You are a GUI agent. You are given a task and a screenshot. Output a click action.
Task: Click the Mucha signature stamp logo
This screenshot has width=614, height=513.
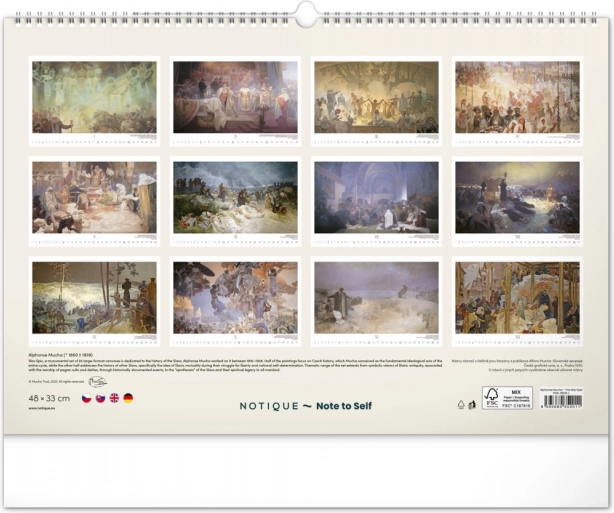coord(97,381)
